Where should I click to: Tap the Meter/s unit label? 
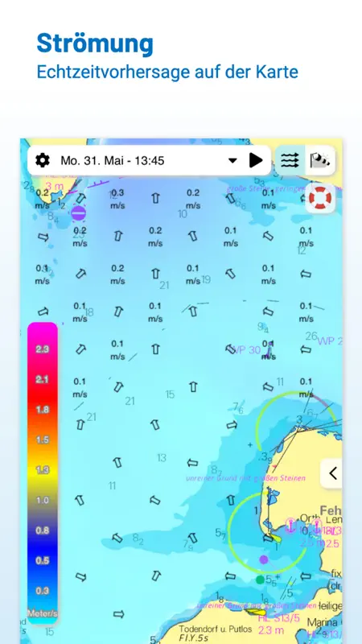pyautogui.click(x=43, y=613)
